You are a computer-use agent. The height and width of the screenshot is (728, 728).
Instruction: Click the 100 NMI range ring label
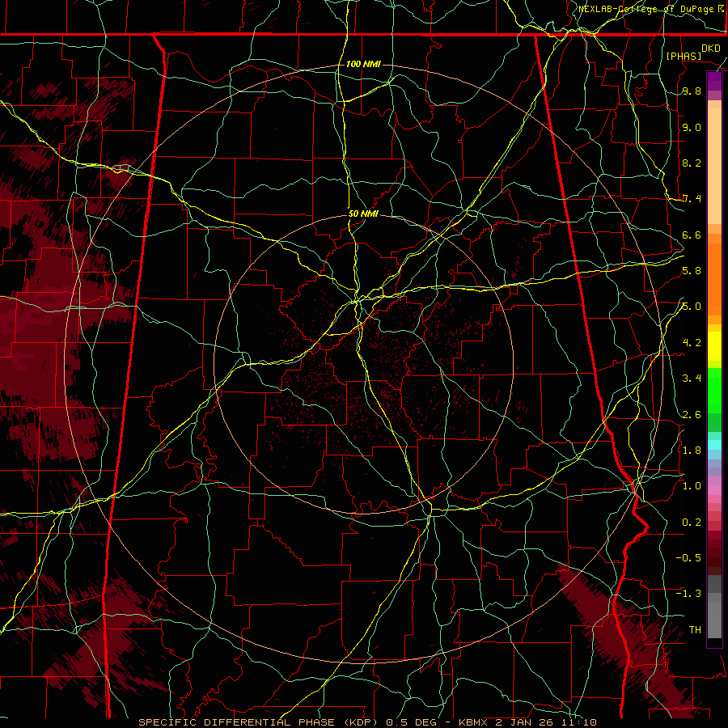click(363, 64)
